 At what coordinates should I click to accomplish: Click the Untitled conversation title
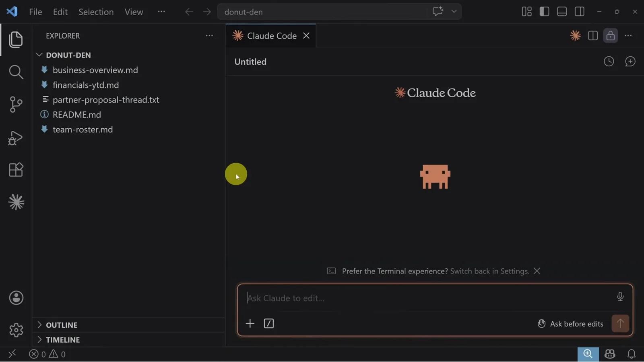pos(250,62)
